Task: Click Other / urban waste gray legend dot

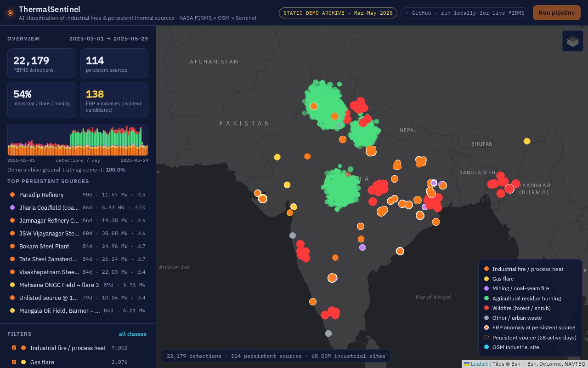Action: coord(486,318)
